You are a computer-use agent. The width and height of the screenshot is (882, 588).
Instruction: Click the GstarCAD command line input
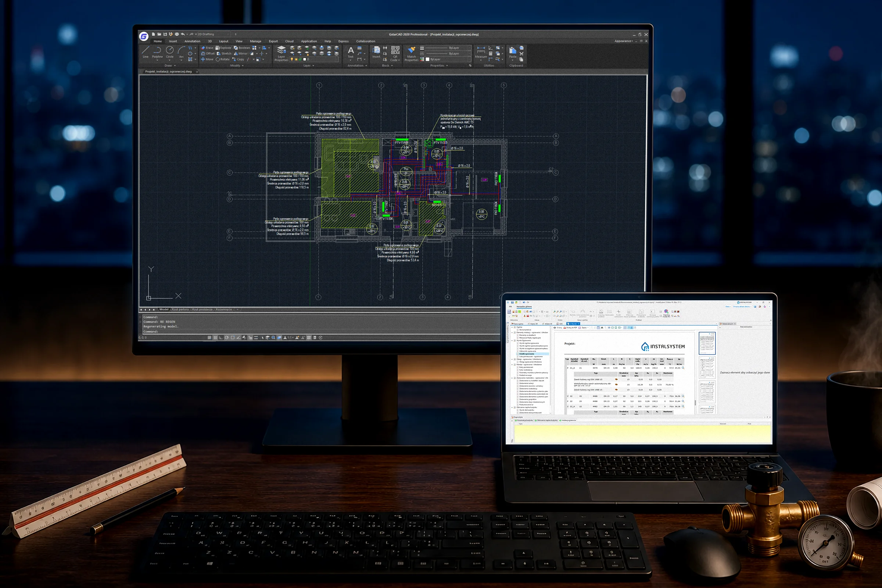coord(323,331)
